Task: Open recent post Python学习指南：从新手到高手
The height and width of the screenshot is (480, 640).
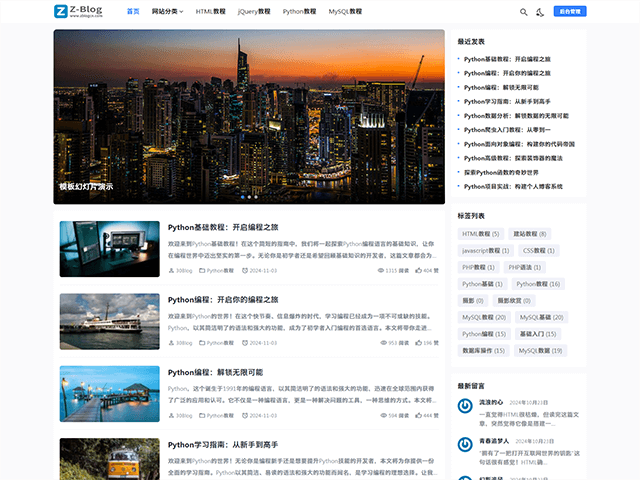Action: (x=507, y=102)
